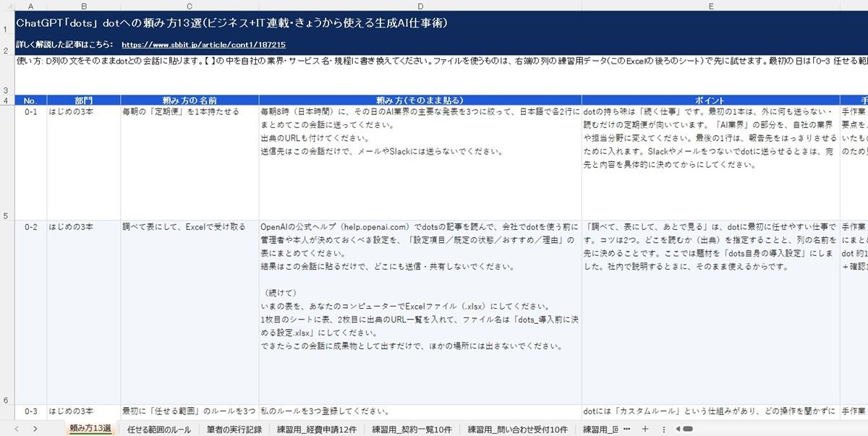Select row 1 header
The width and height of the screenshot is (868, 436).
(x=7, y=24)
